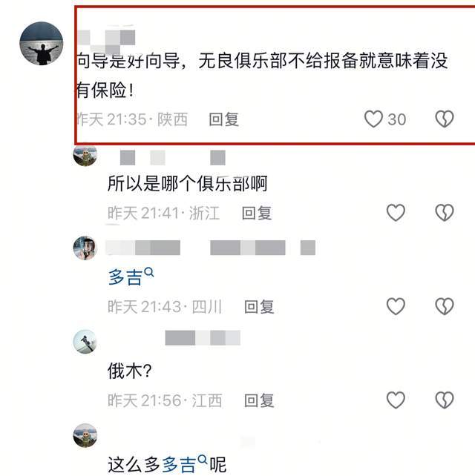Dislike the top Shaanxi comment
This screenshot has width=475, height=476.
click(445, 119)
